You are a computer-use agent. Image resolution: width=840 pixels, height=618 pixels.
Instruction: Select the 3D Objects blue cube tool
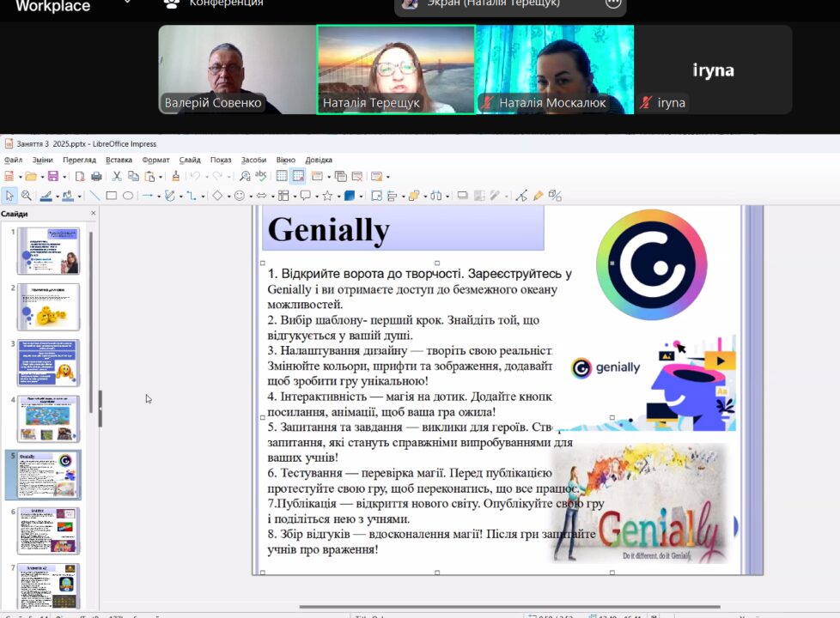[350, 196]
